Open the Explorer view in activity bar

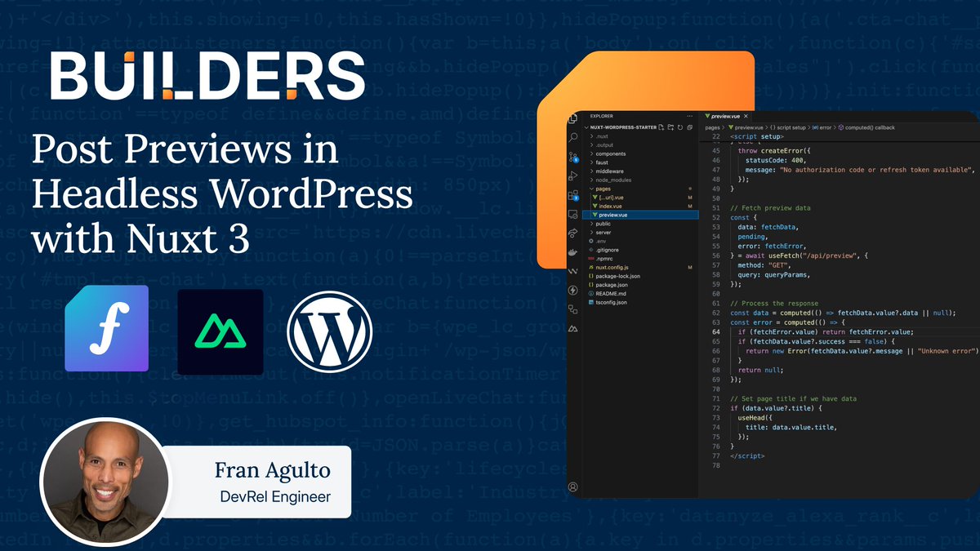572,118
